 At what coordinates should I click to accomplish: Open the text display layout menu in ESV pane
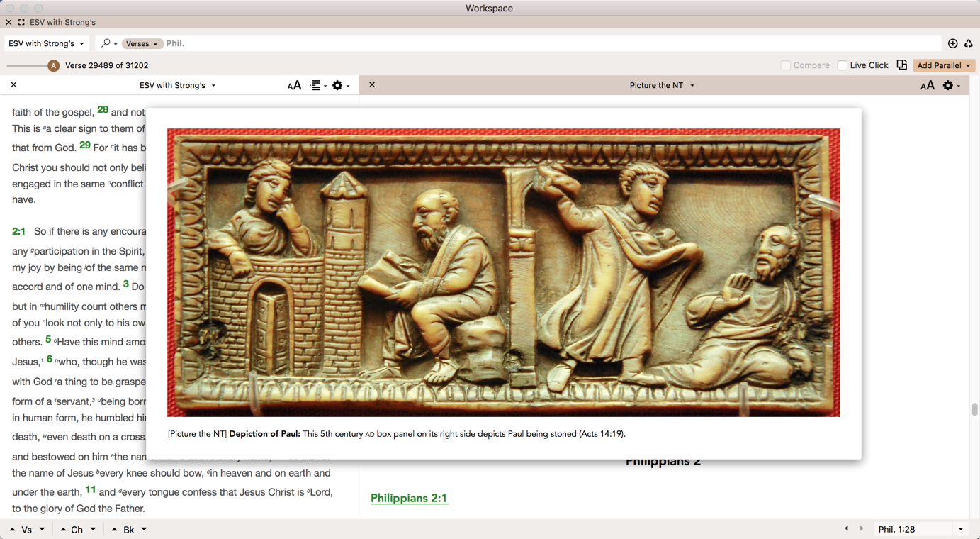coord(318,85)
